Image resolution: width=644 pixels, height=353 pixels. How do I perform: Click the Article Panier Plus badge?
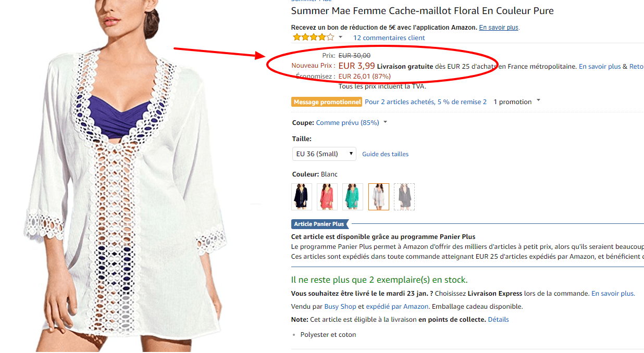[x=319, y=224]
